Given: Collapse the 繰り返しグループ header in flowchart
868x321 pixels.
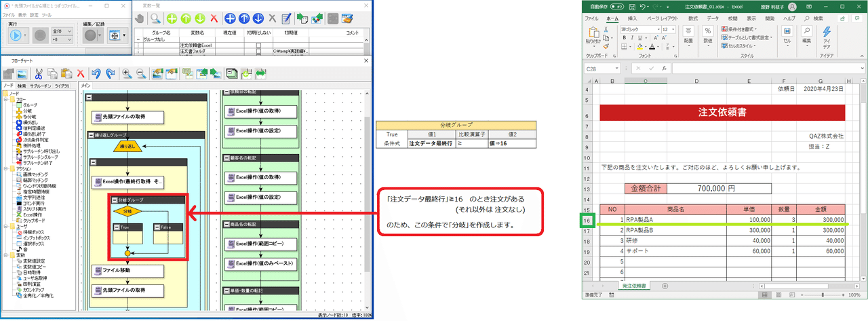Looking at the screenshot, I should pos(145,135).
